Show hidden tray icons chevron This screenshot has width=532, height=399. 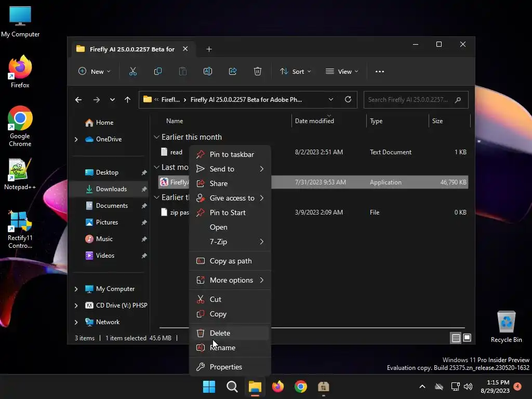click(x=422, y=387)
